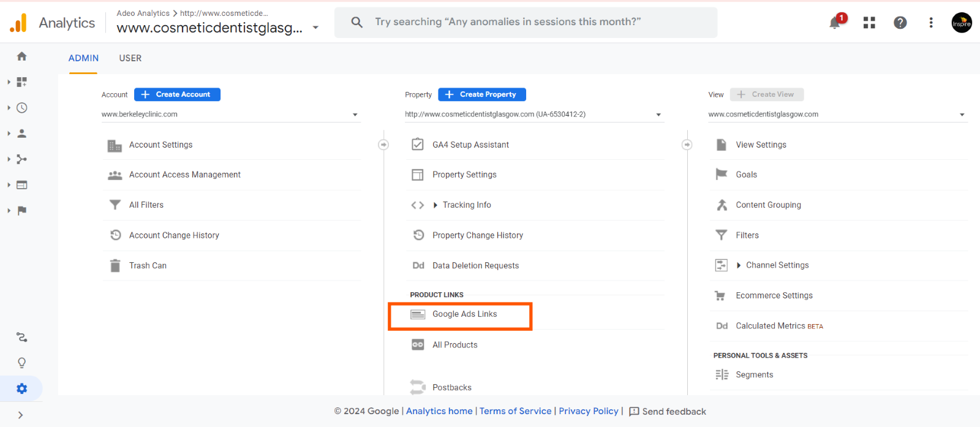This screenshot has width=980, height=427.
Task: Click the Trash Can icon
Action: tap(115, 266)
